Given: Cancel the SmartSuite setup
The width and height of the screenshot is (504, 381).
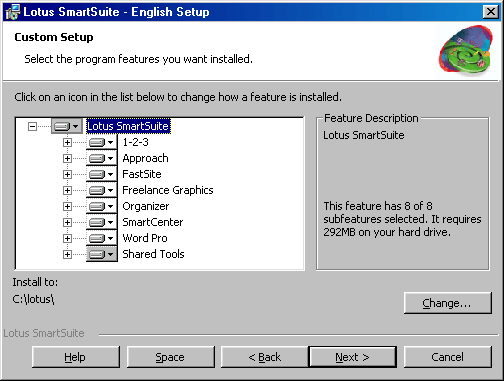Looking at the screenshot, I should [448, 357].
